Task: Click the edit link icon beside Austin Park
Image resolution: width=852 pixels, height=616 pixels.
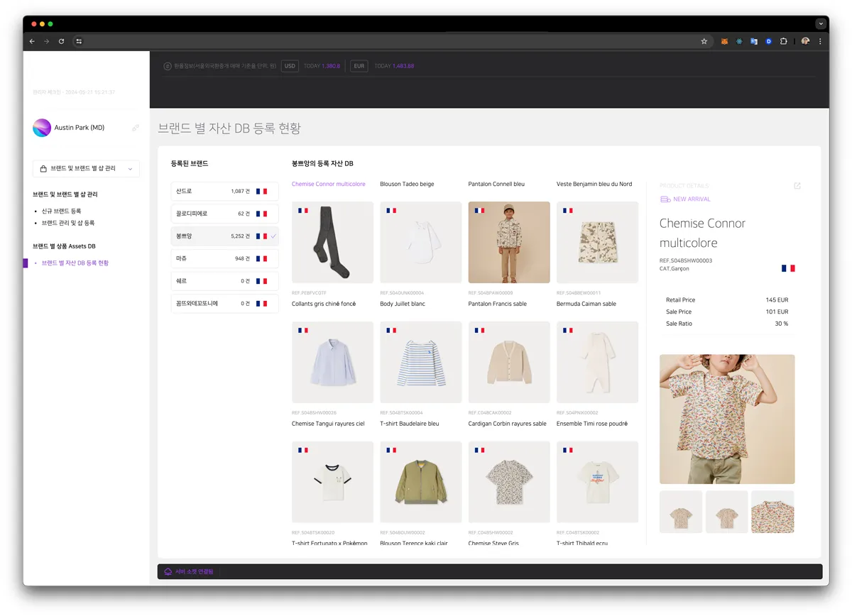Action: pyautogui.click(x=136, y=128)
